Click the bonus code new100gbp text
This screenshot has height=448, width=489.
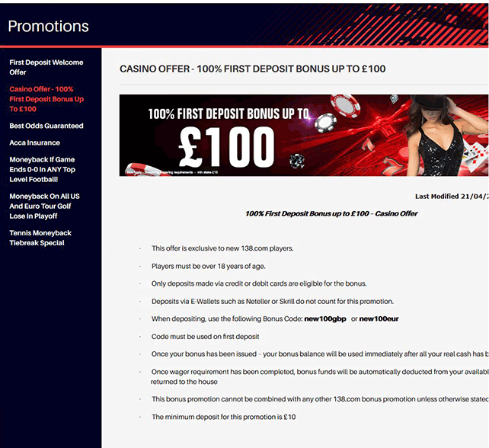tap(325, 318)
